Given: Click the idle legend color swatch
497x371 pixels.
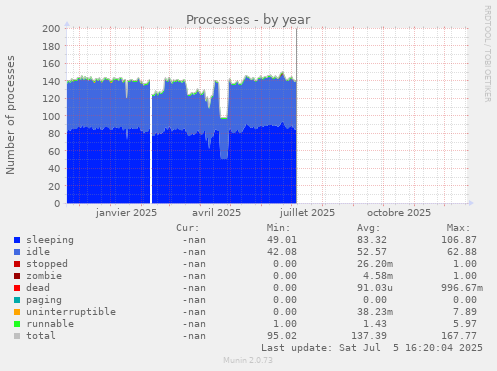Looking at the screenshot, I should [17, 252].
